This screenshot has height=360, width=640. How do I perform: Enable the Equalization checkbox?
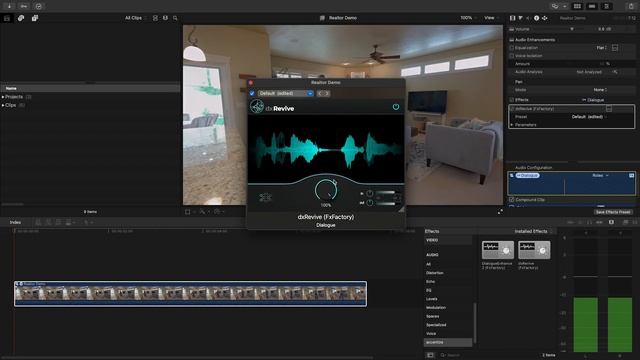[x=511, y=48]
